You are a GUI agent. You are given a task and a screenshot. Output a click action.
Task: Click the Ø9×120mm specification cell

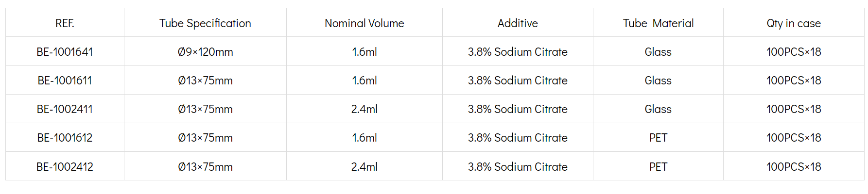pos(205,52)
